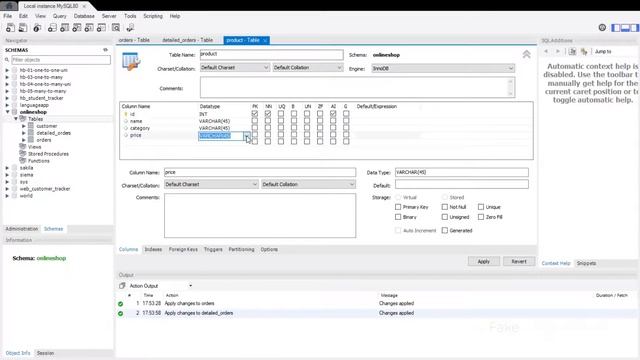Click the collapse table header double-arrow icon

[x=527, y=54]
